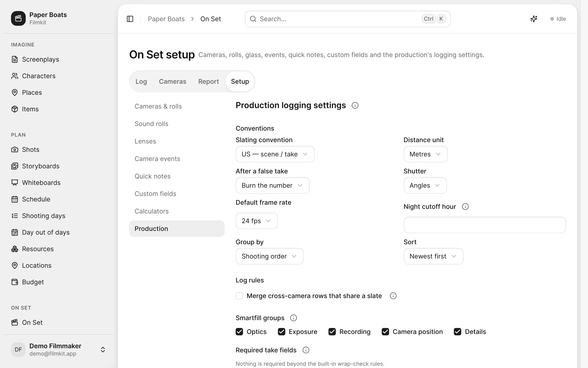588x368 pixels.
Task: Open Lenses setup section
Action: [x=177, y=141]
